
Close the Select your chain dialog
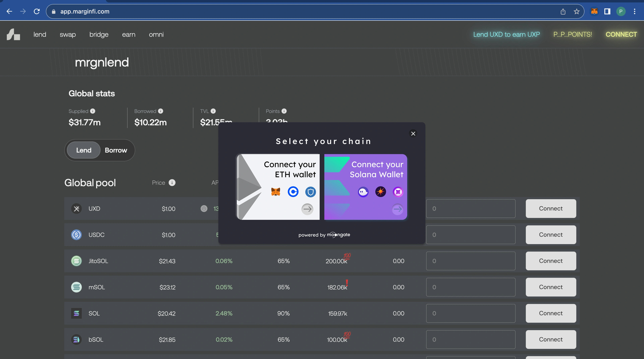click(413, 134)
